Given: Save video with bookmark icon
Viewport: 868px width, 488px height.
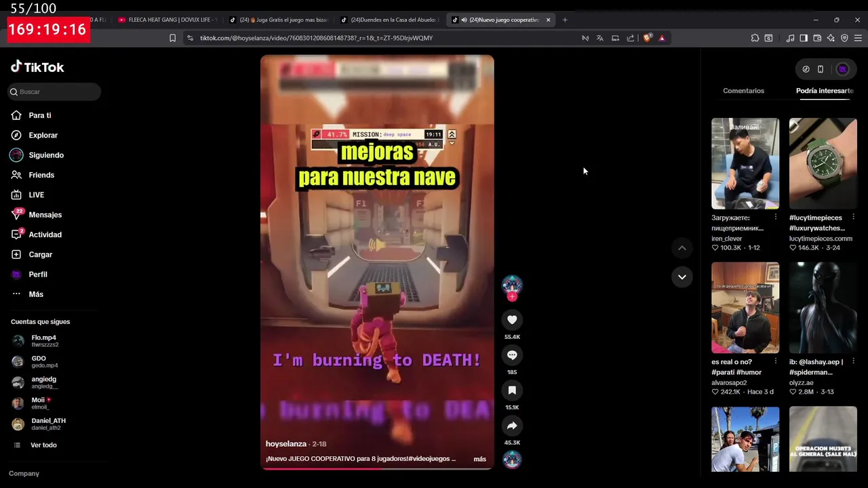Looking at the screenshot, I should 512,390.
